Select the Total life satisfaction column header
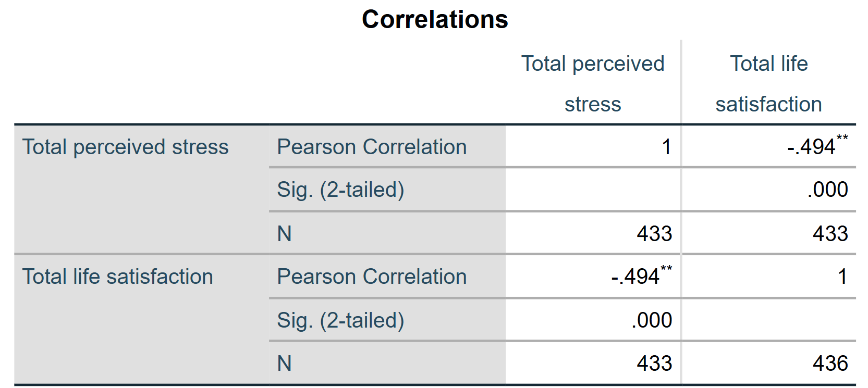The width and height of the screenshot is (868, 388). (x=768, y=83)
